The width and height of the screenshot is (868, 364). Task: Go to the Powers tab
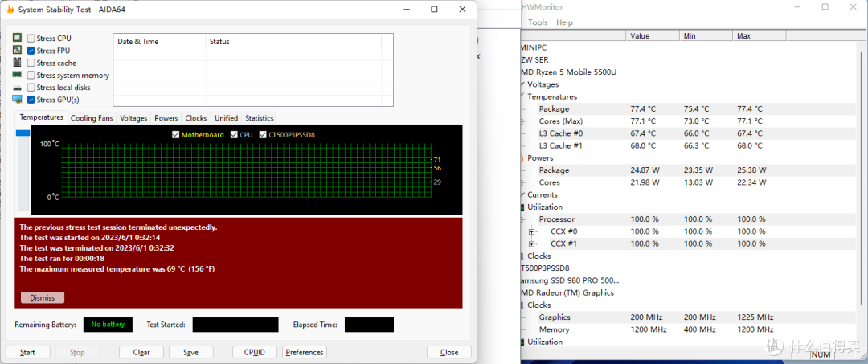[166, 118]
